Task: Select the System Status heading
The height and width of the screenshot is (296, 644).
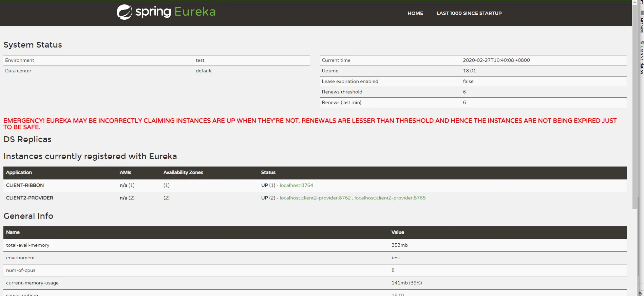Action: [33, 45]
